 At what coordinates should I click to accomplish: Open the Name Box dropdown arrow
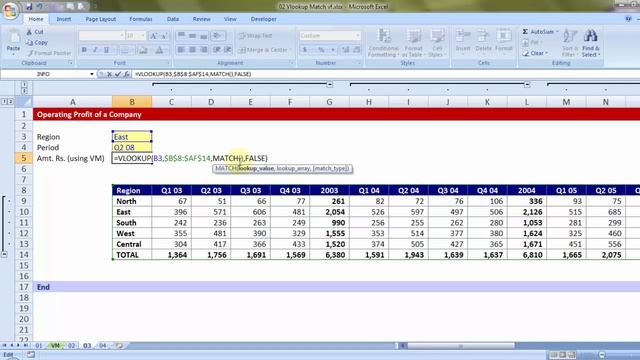point(92,74)
